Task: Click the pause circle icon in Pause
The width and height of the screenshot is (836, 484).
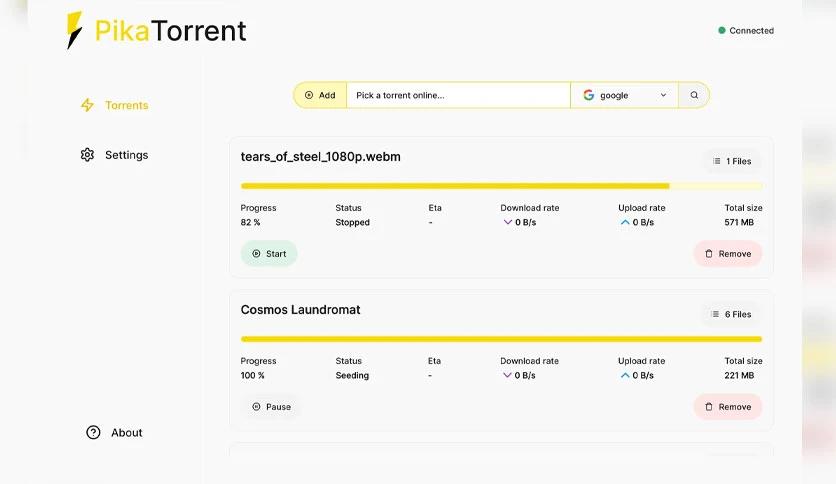Action: (x=256, y=407)
